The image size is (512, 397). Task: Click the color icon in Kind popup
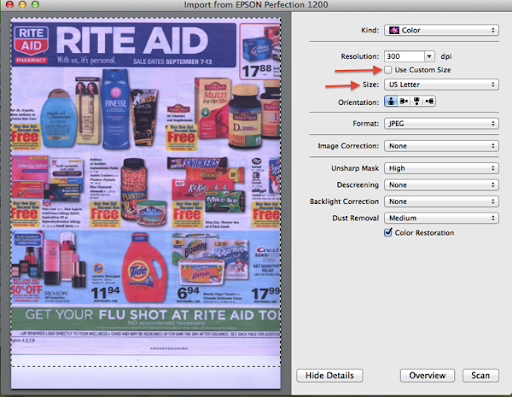click(x=394, y=30)
